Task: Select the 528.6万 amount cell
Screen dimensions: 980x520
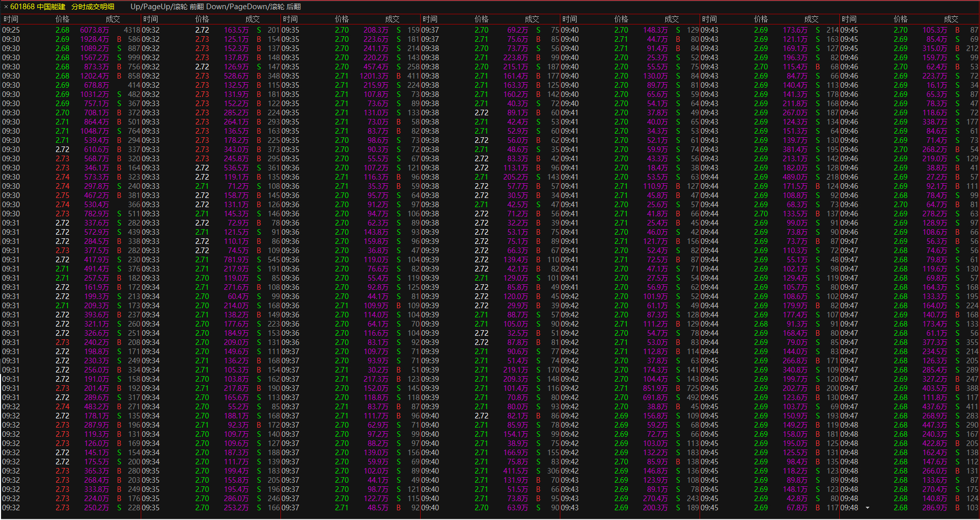Action: (x=236, y=76)
